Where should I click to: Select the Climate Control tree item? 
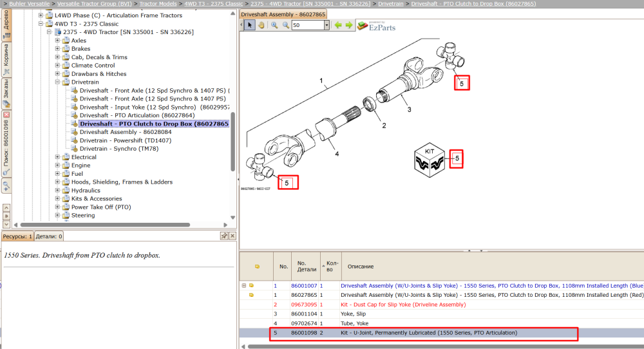coord(93,65)
